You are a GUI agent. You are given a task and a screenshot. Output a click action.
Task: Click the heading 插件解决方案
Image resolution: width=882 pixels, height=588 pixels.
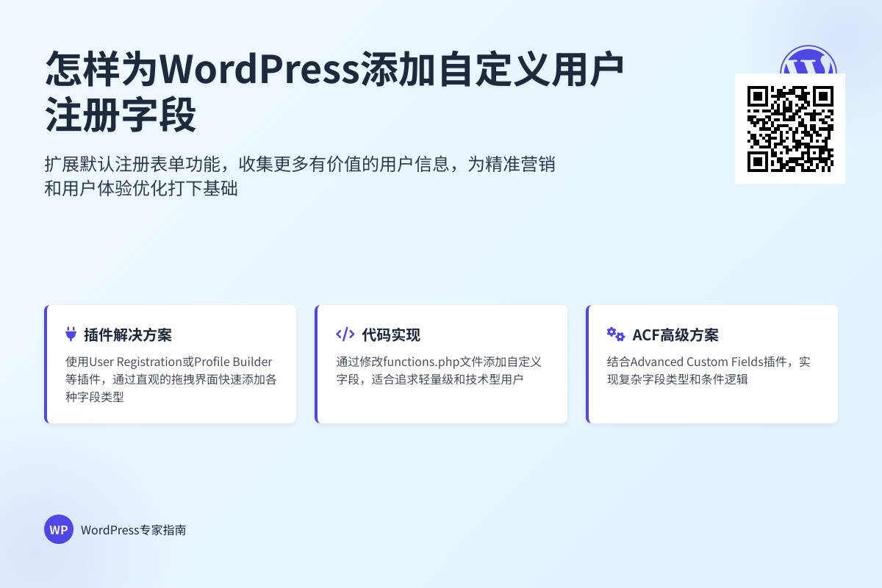(x=128, y=335)
